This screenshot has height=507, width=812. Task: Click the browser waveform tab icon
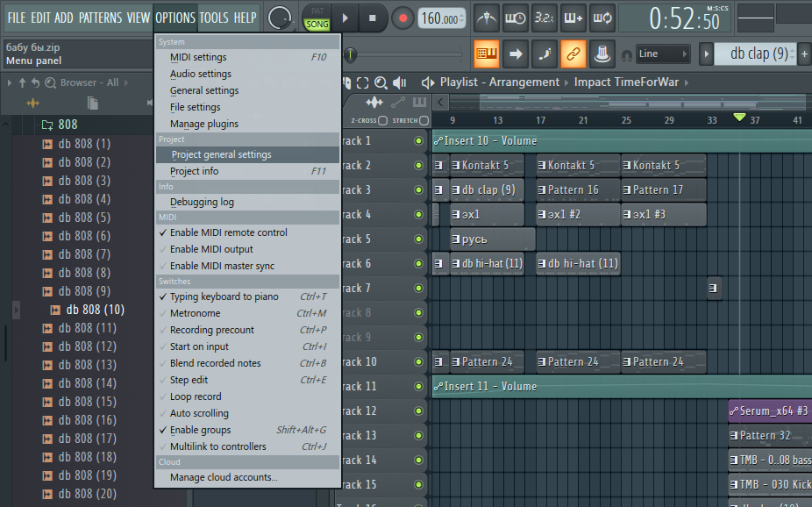pos(32,104)
